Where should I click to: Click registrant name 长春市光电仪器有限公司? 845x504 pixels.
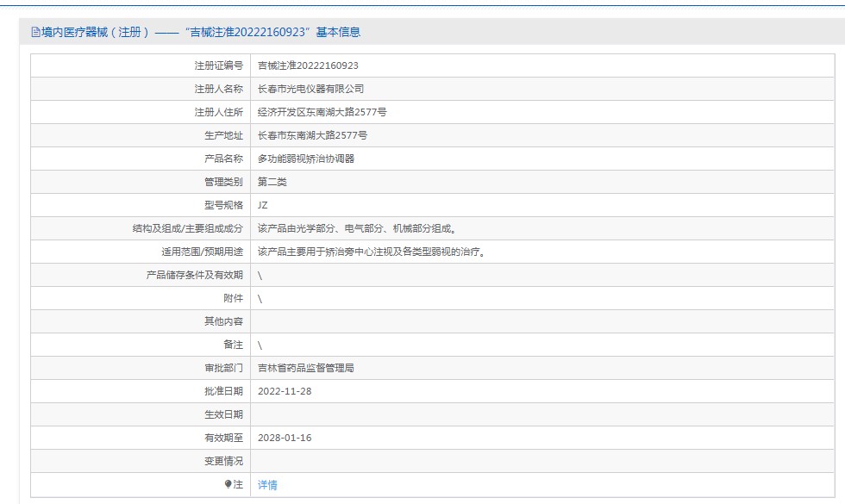pos(310,89)
